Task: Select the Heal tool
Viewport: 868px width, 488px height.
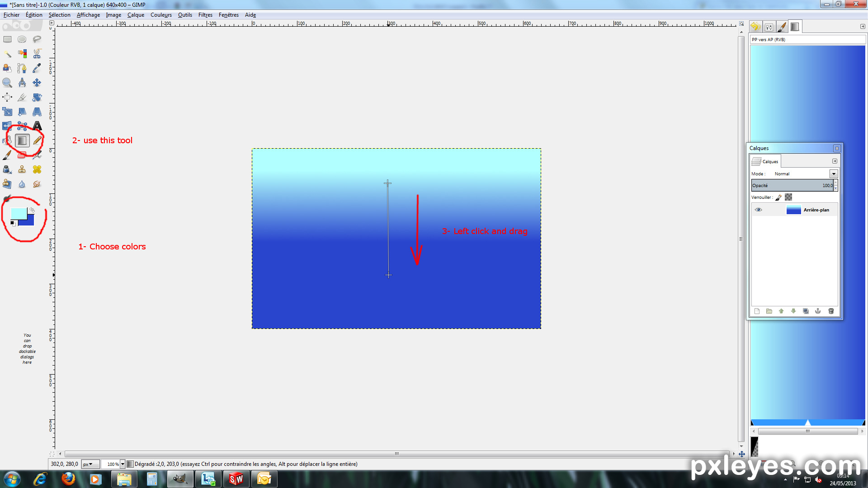Action: pos(37,169)
